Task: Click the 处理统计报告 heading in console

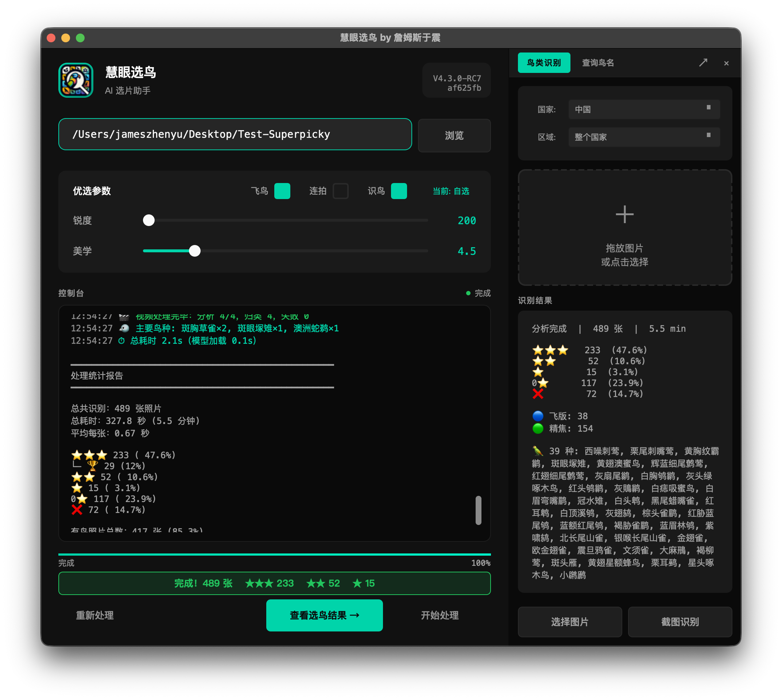Action: tap(97, 376)
